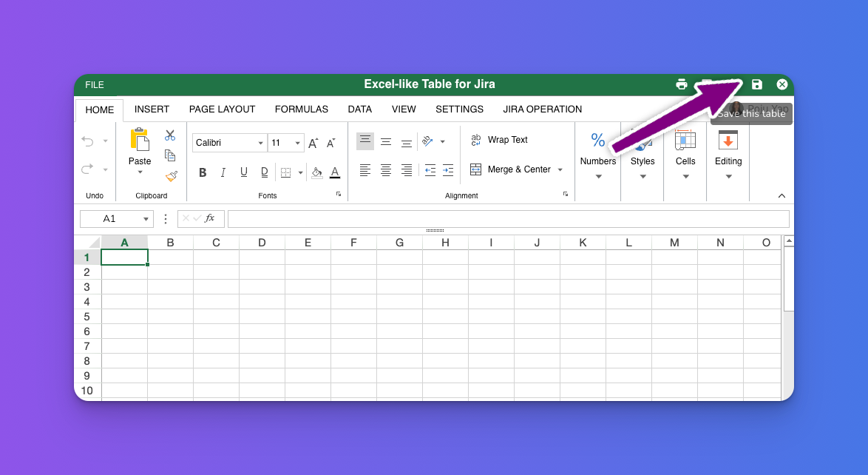The width and height of the screenshot is (868, 475).
Task: Click the save icon in title bar
Action: point(756,84)
